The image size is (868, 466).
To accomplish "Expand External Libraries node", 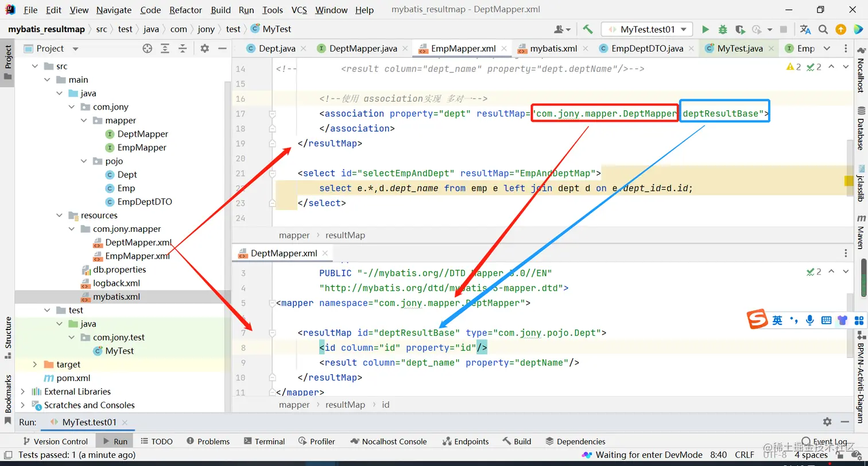I will [23, 391].
